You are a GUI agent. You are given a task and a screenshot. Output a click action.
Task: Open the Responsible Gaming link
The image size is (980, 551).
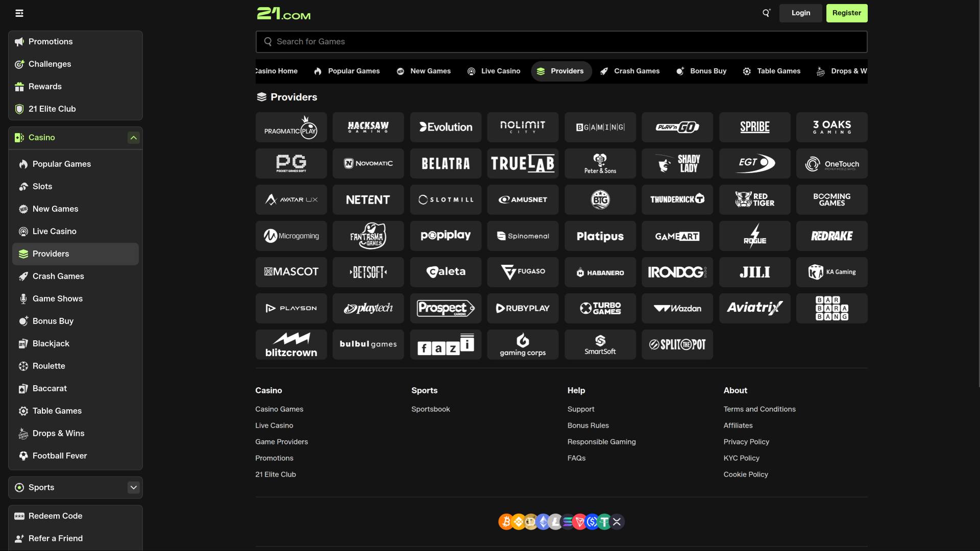[x=602, y=442]
